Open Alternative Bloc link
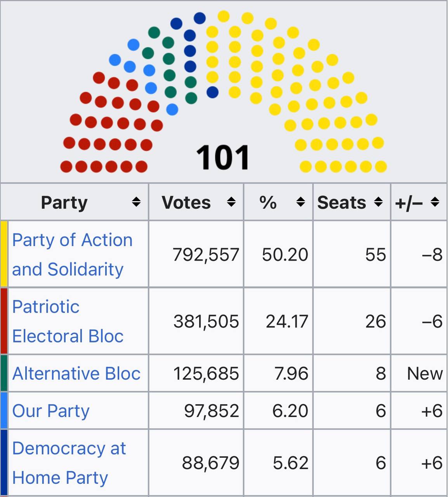 76,374
